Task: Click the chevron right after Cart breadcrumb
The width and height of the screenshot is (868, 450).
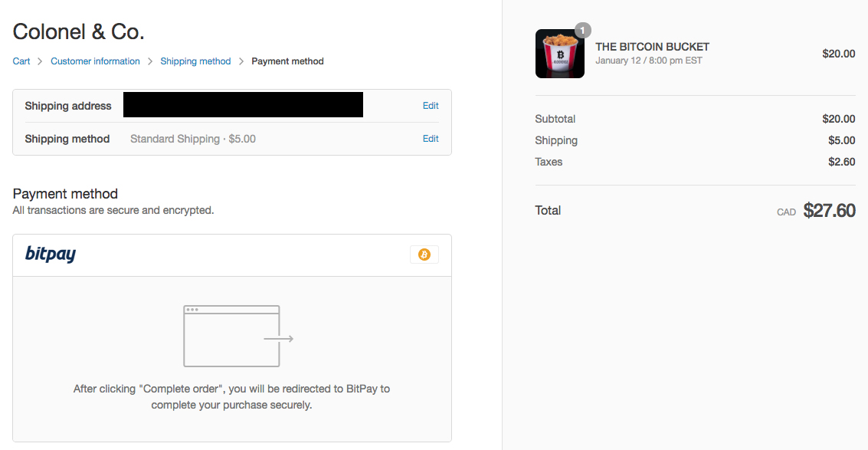Action: (41, 61)
